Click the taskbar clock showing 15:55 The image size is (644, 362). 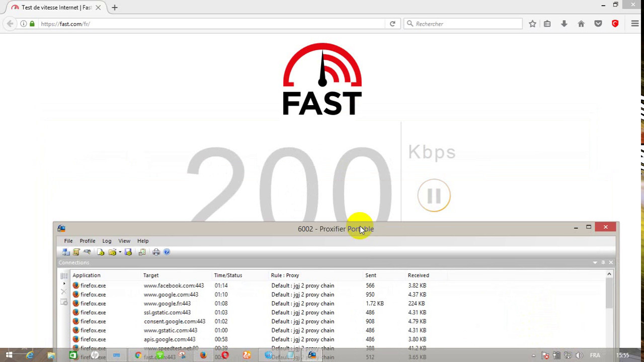623,355
